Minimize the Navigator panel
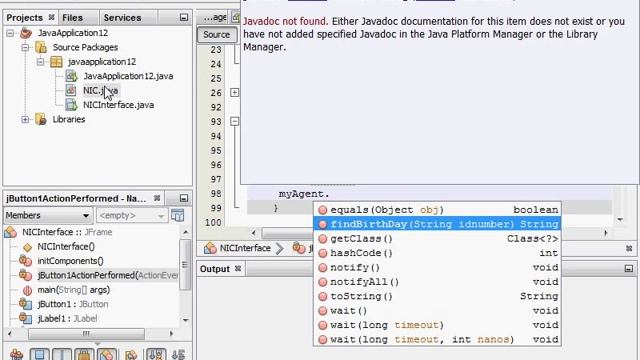 [x=184, y=198]
